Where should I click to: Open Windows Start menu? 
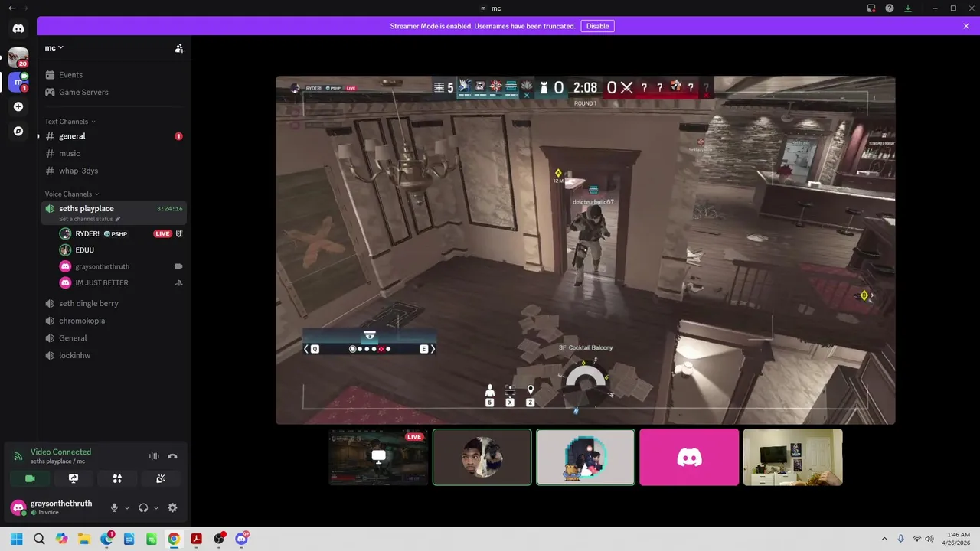(x=17, y=539)
